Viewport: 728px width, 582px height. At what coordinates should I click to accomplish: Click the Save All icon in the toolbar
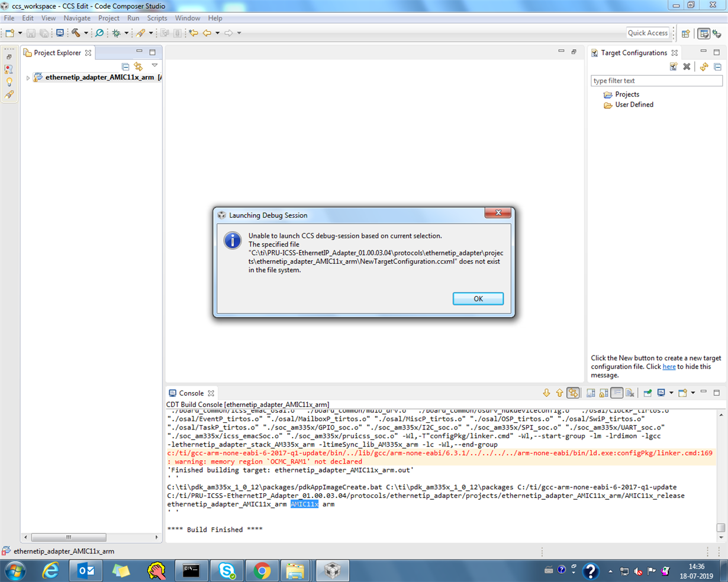(x=44, y=33)
